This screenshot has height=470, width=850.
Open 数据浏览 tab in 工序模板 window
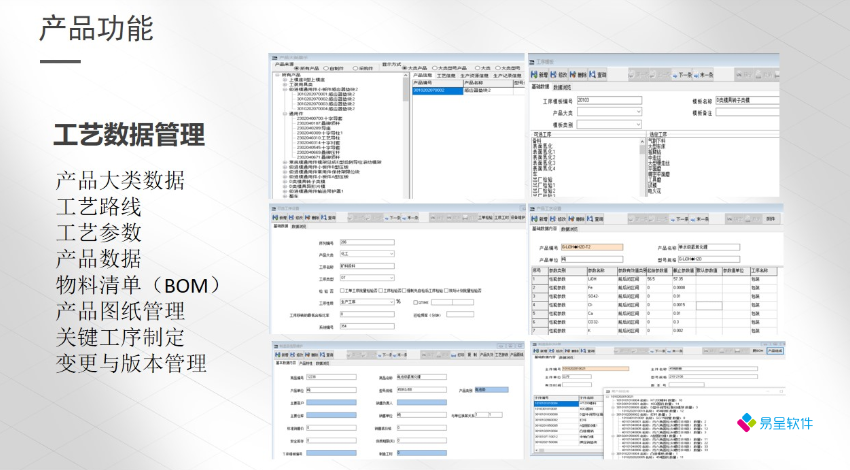[x=562, y=87]
